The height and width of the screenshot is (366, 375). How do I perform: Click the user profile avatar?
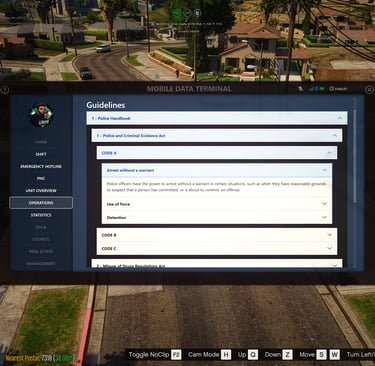(41, 115)
